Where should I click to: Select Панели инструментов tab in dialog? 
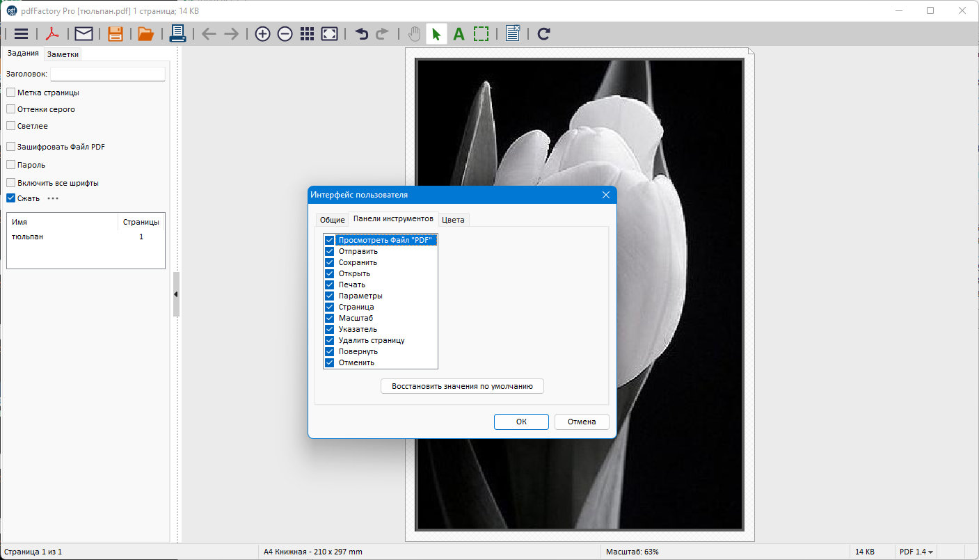pos(393,218)
